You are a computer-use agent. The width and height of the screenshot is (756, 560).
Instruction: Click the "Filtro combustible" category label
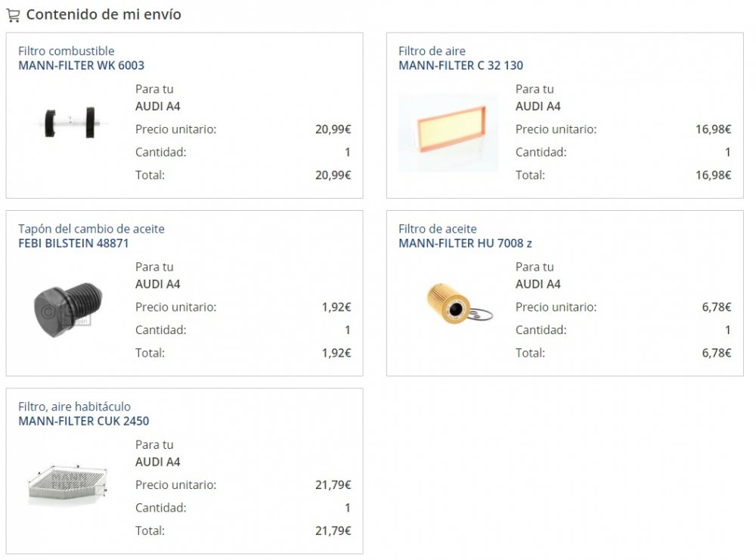pyautogui.click(x=67, y=51)
